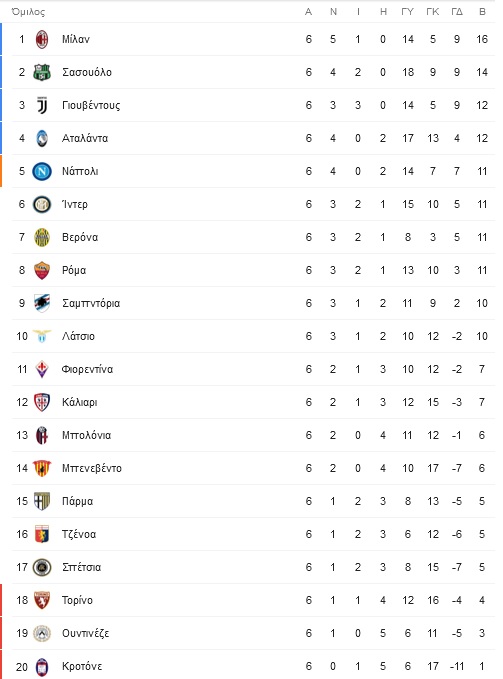Click the Φιορεντίνα purple crest
Viewport: 503px width, 679px height.
[x=42, y=369]
